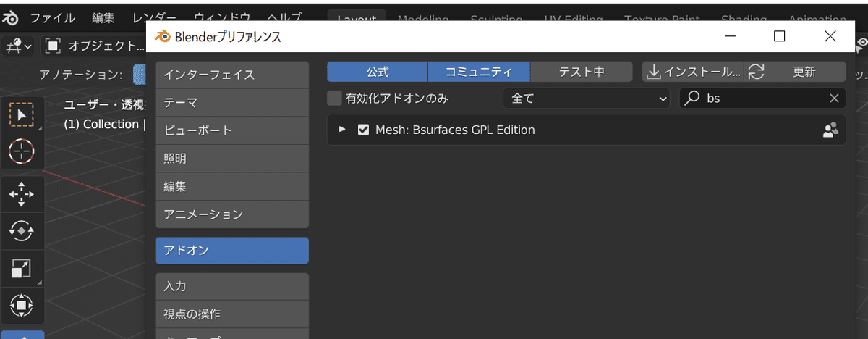Open the editor type selector icon

pyautogui.click(x=19, y=46)
